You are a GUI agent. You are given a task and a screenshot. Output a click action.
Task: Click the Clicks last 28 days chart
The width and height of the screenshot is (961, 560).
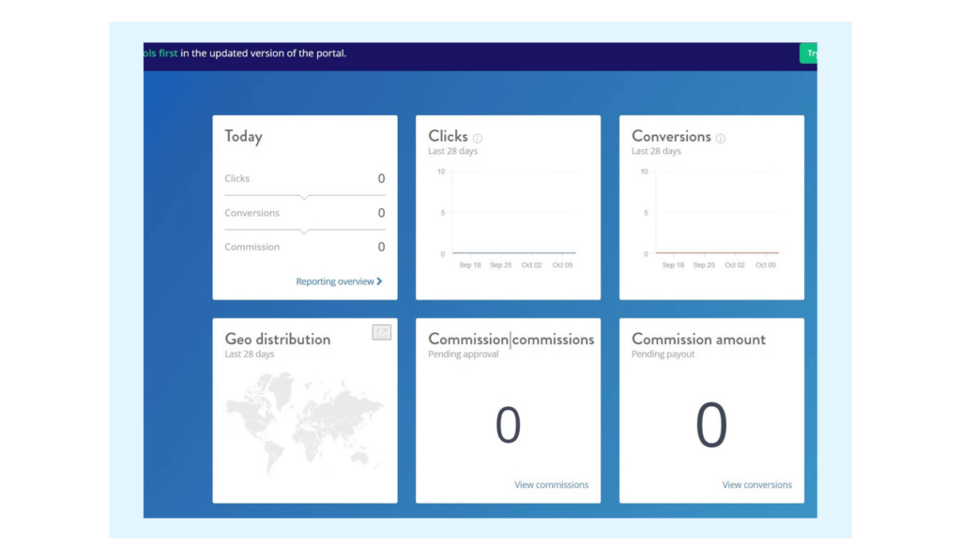tap(508, 219)
